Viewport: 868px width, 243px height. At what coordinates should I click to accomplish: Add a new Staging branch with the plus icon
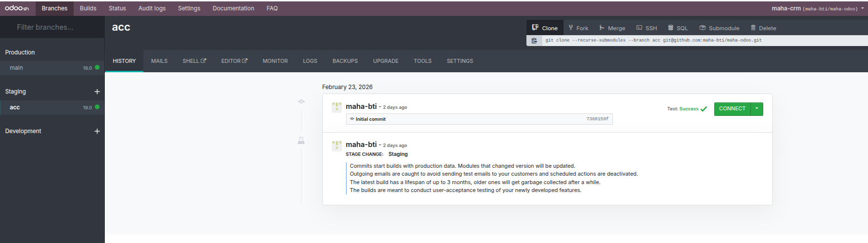(x=97, y=92)
